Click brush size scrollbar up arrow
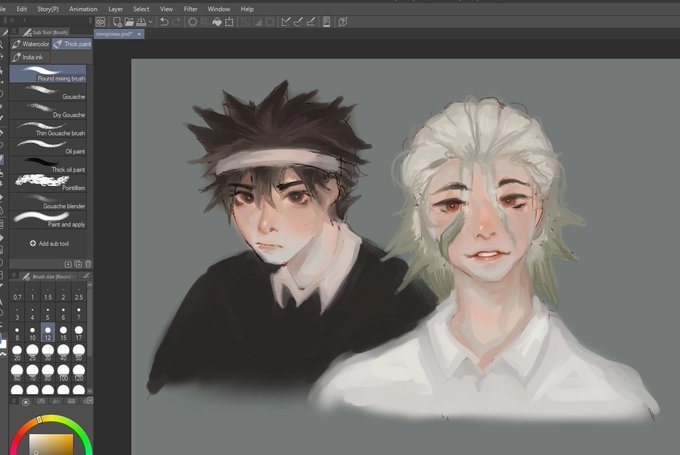Viewport: 680px width, 455px height. (90, 285)
